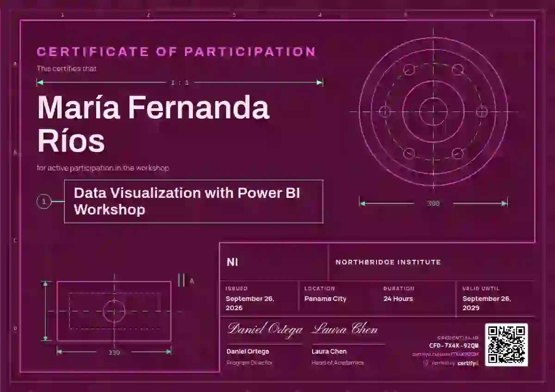Screen dimensions: 555x392
Task: Click the "VALID UNTIL" field label
Action: click(x=481, y=288)
